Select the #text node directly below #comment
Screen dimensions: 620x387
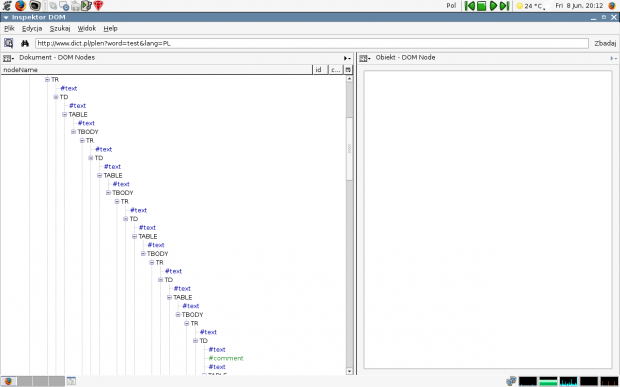pos(217,367)
